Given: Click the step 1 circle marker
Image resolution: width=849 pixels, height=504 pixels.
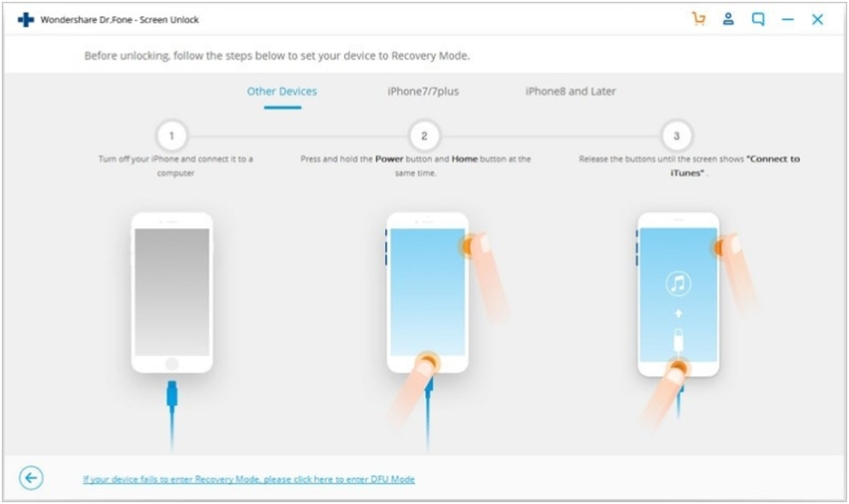Looking at the screenshot, I should coord(172,137).
